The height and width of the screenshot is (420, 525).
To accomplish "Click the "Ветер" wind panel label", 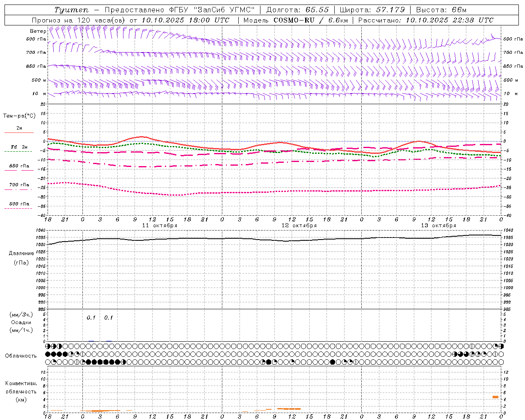I will pyautogui.click(x=37, y=31).
